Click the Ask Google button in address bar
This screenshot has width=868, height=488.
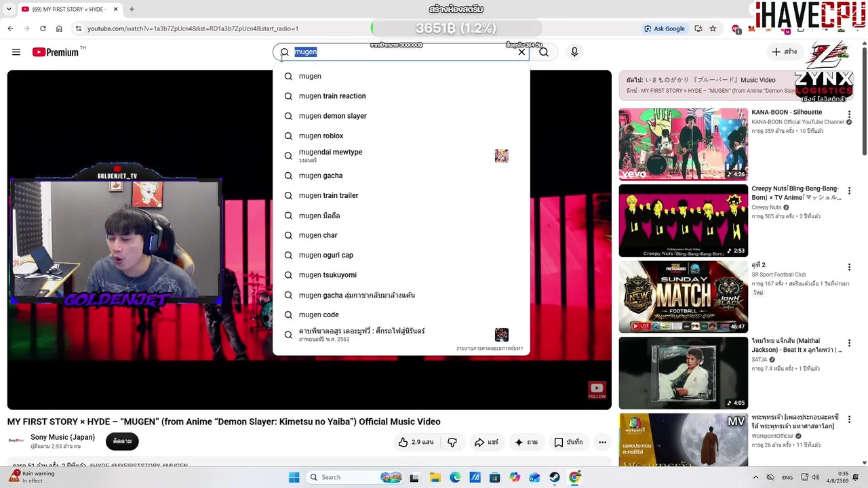pyautogui.click(x=665, y=28)
